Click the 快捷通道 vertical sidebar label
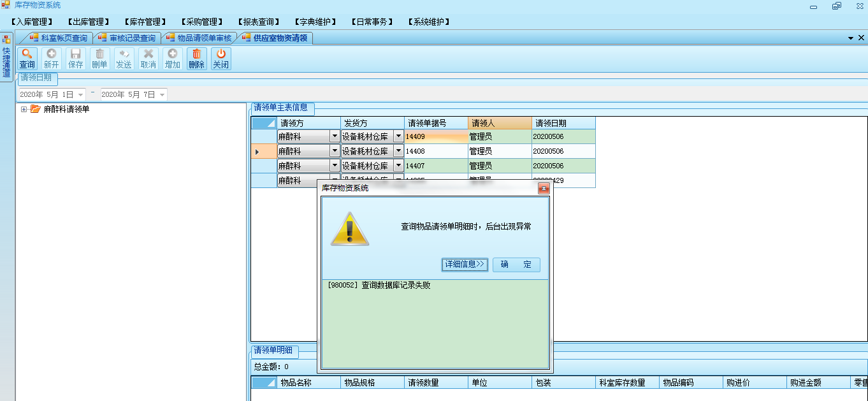Viewport: 868px width, 401px height. tap(6, 62)
